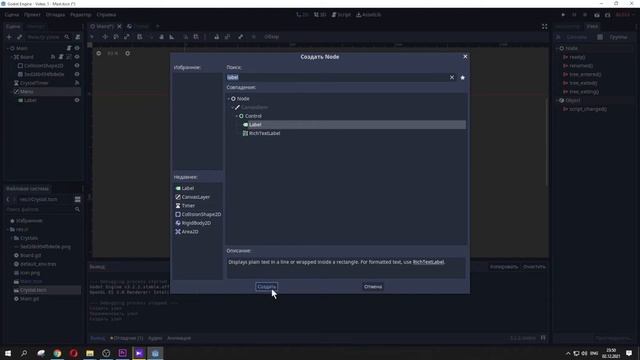Viewport: 640px width, 360px height.
Task: Collapse the Node entry in matches tree
Action: pos(229,99)
